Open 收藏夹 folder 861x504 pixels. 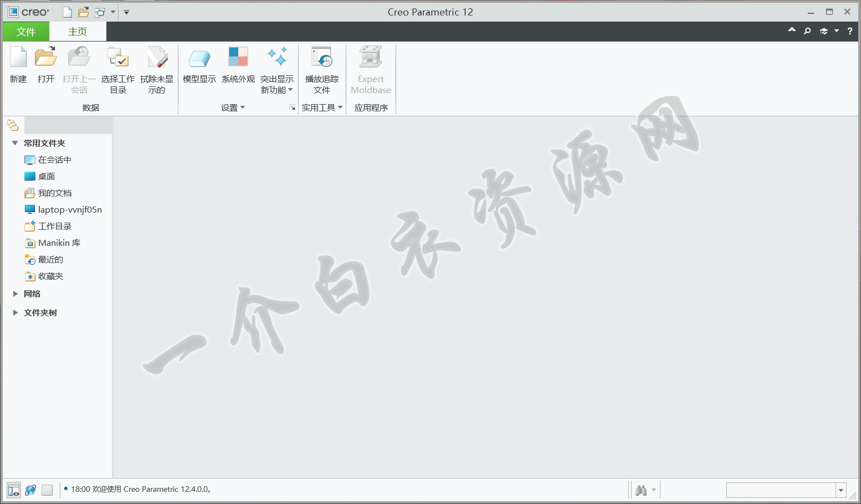(x=44, y=276)
